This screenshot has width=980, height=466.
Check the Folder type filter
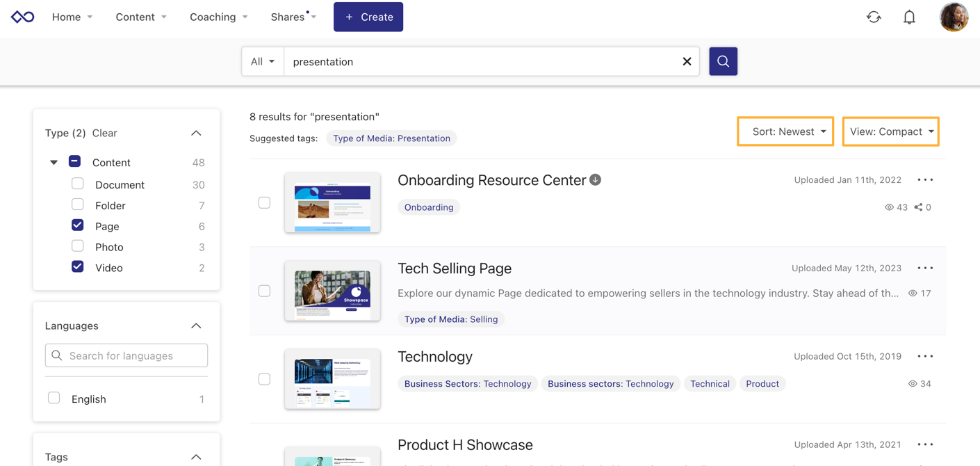(78, 204)
